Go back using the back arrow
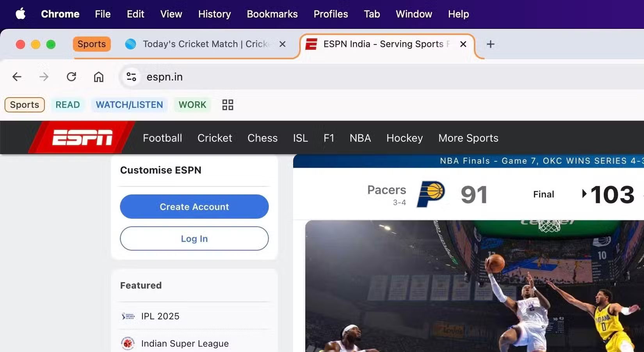Viewport: 644px width, 352px height. pyautogui.click(x=17, y=76)
